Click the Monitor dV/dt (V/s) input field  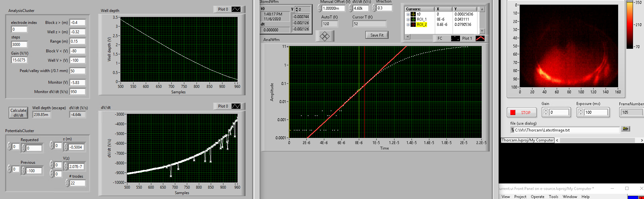[x=78, y=92]
